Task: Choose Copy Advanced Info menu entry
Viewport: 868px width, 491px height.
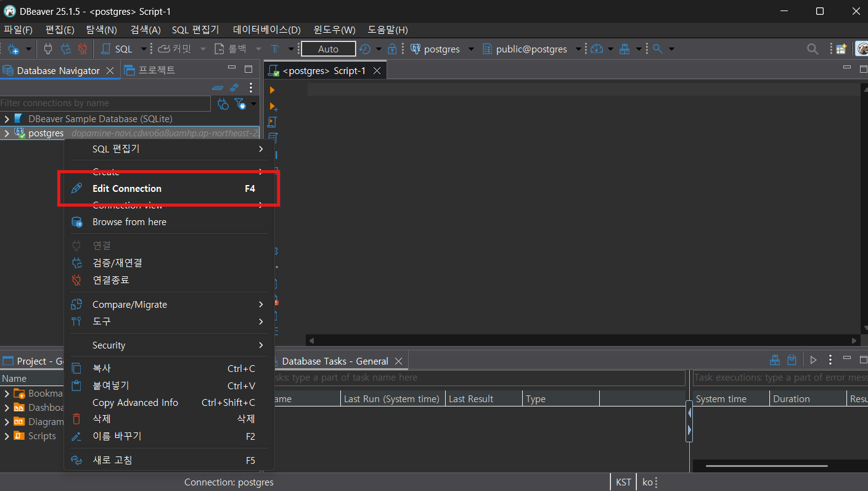Action: pyautogui.click(x=169, y=403)
